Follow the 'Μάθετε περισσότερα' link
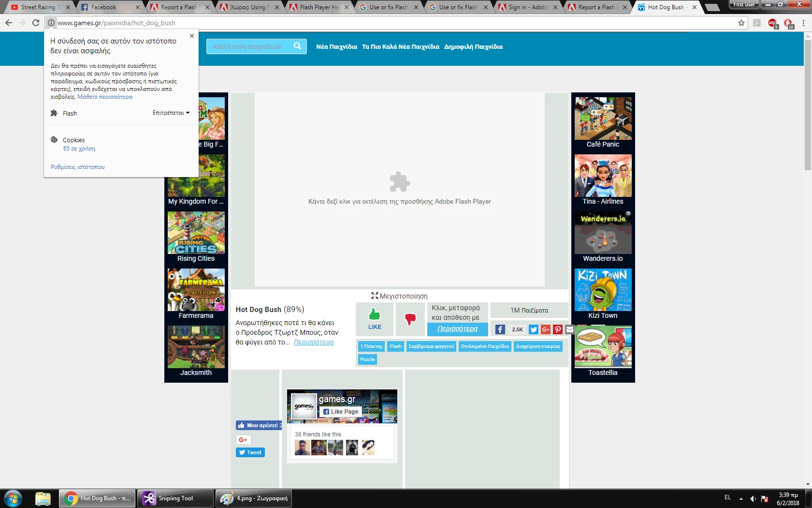812x508 pixels. (105, 97)
